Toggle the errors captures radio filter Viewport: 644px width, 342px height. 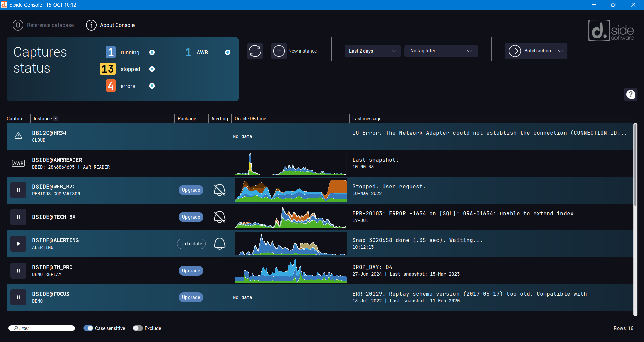[x=152, y=86]
